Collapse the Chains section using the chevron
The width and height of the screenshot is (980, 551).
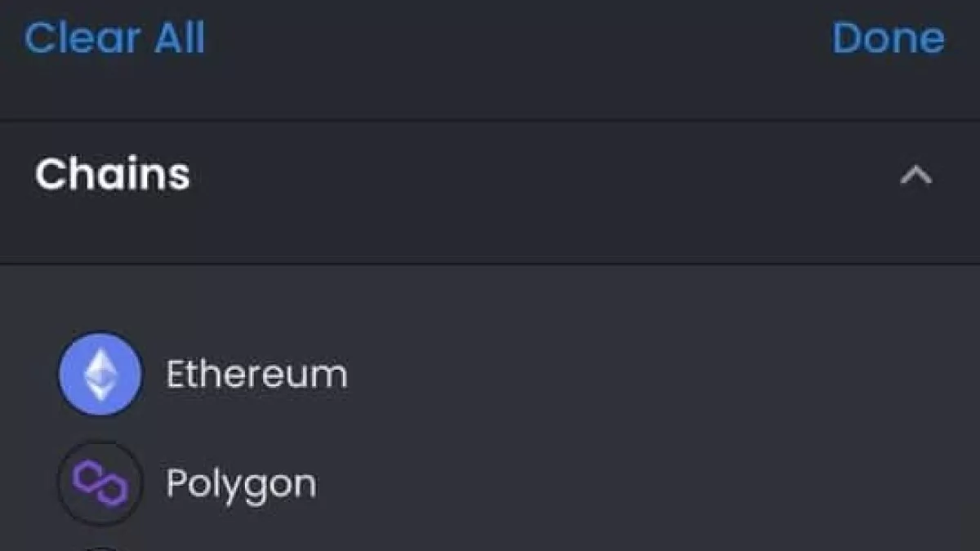tap(915, 175)
